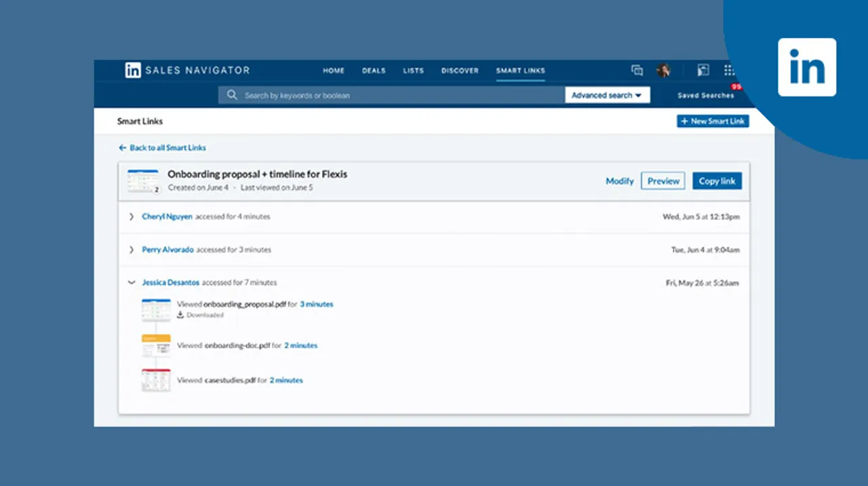
Task: Click the Copy link button
Action: tap(717, 181)
